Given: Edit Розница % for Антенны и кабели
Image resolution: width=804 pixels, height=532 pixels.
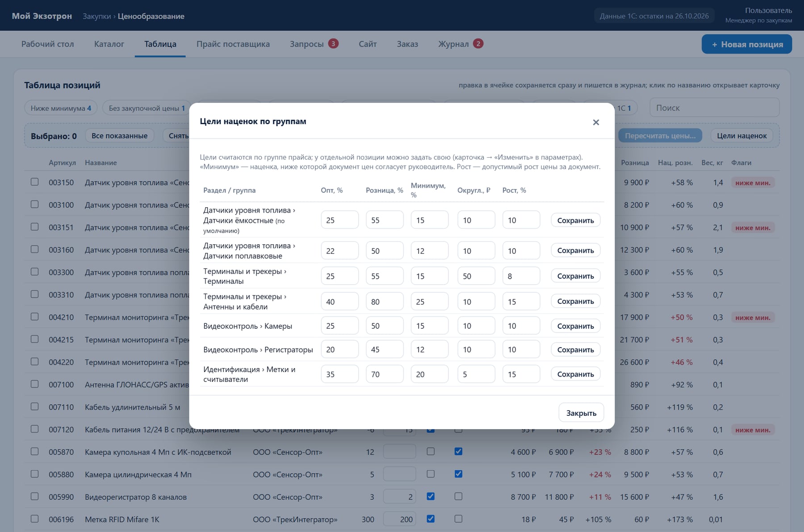Looking at the screenshot, I should [x=385, y=302].
